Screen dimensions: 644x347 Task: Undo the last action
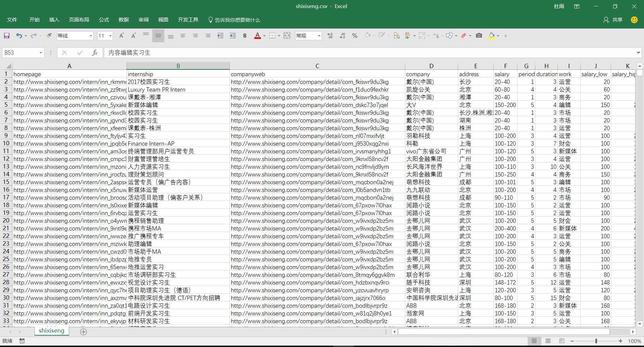point(19,36)
